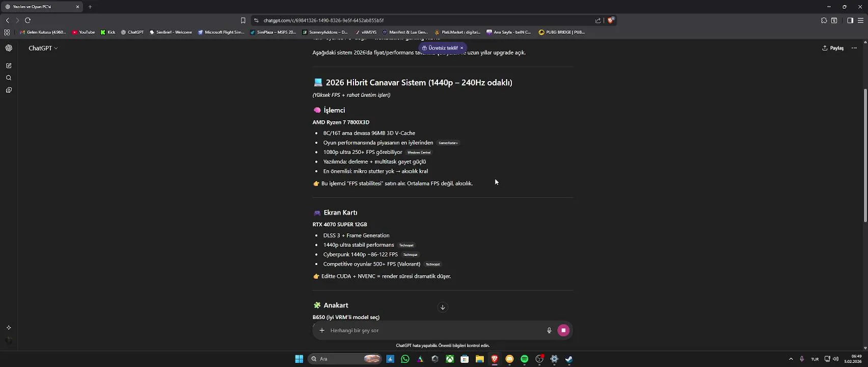The image size is (868, 367).
Task: Close the Yazılım ve Oyun PC'si tab
Action: click(77, 7)
